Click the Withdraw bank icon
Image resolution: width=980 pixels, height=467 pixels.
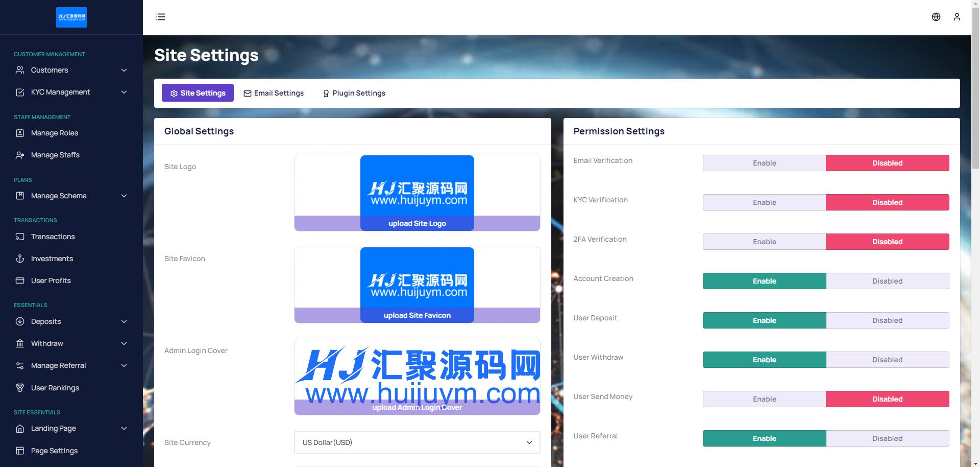click(20, 343)
